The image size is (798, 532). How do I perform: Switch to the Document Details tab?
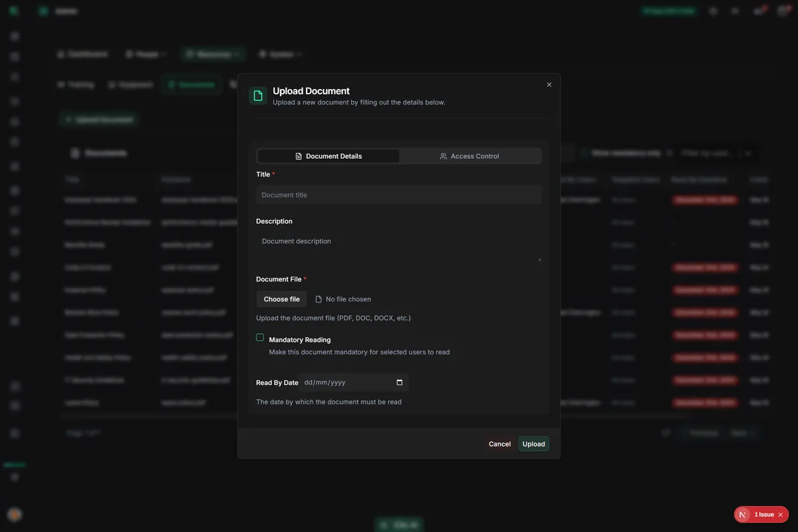(329, 156)
